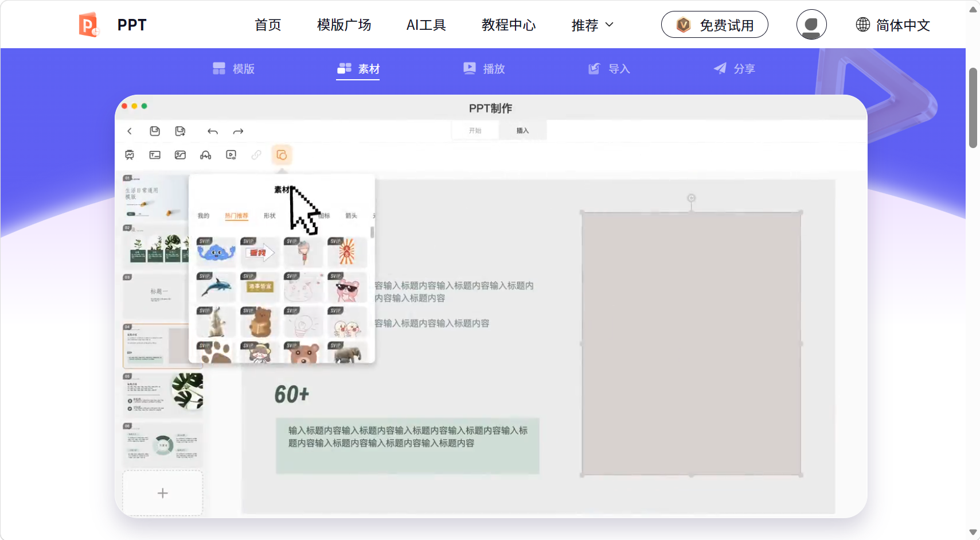
Task: Pick the brown bear reading sticker
Action: [260, 322]
